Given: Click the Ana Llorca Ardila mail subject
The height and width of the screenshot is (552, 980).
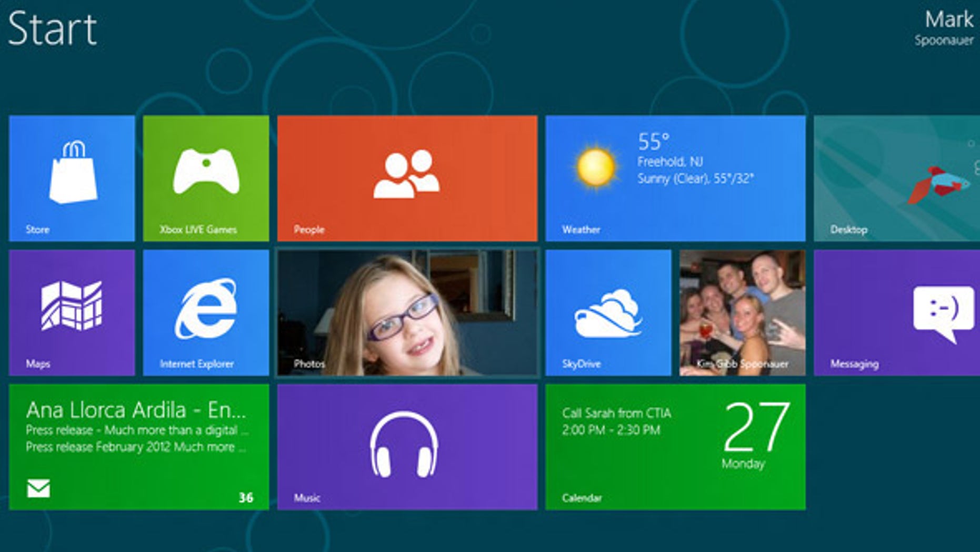Looking at the screenshot, I should (136, 410).
